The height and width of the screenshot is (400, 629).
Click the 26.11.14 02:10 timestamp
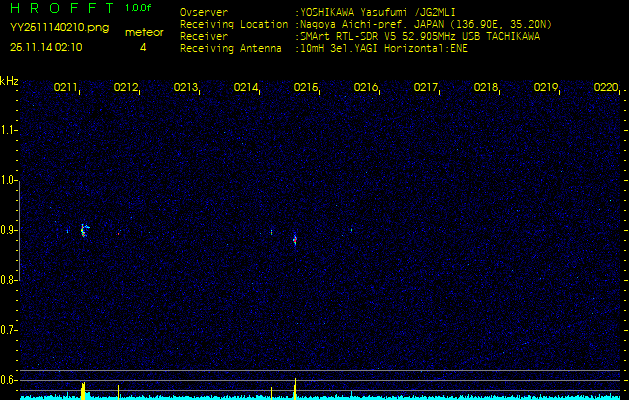[46, 46]
